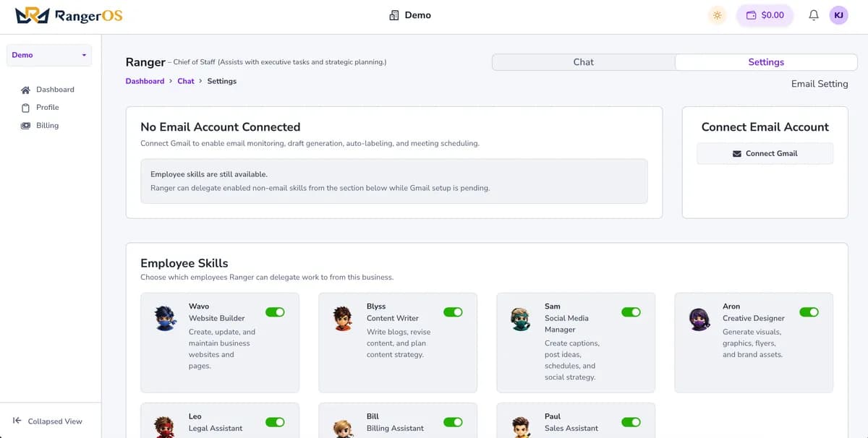Screen dimensions: 868x438
Task: Go to Chat breadcrumb link
Action: [x=186, y=81]
